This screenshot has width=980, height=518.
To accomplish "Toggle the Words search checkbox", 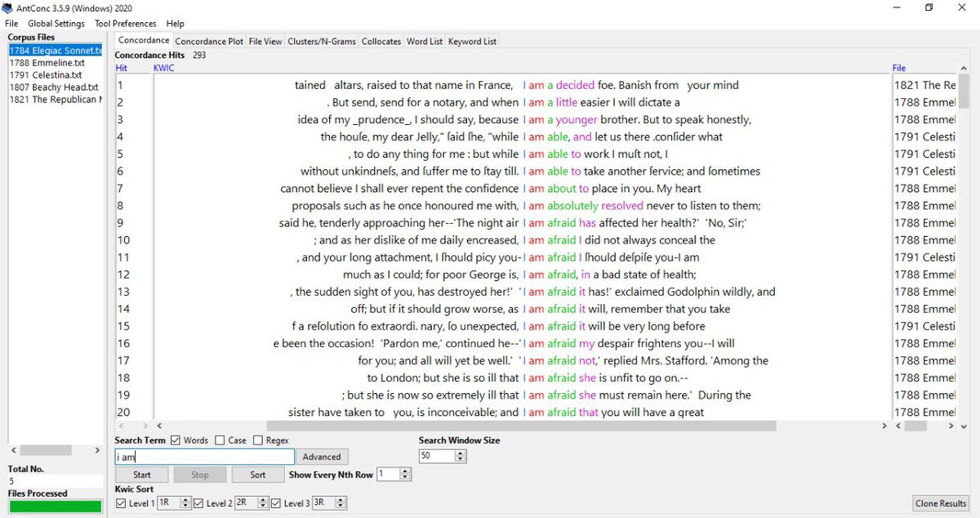I will click(176, 440).
